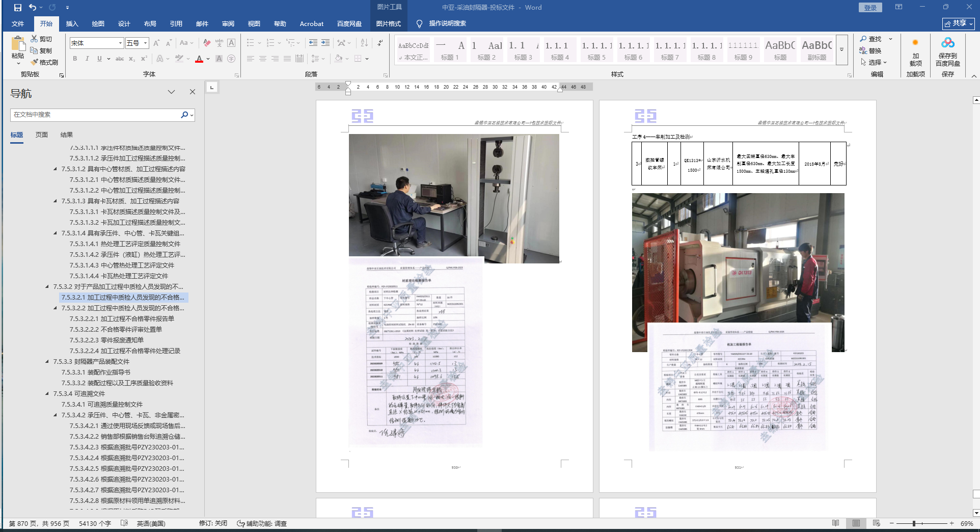Click the red font color button

[199, 59]
